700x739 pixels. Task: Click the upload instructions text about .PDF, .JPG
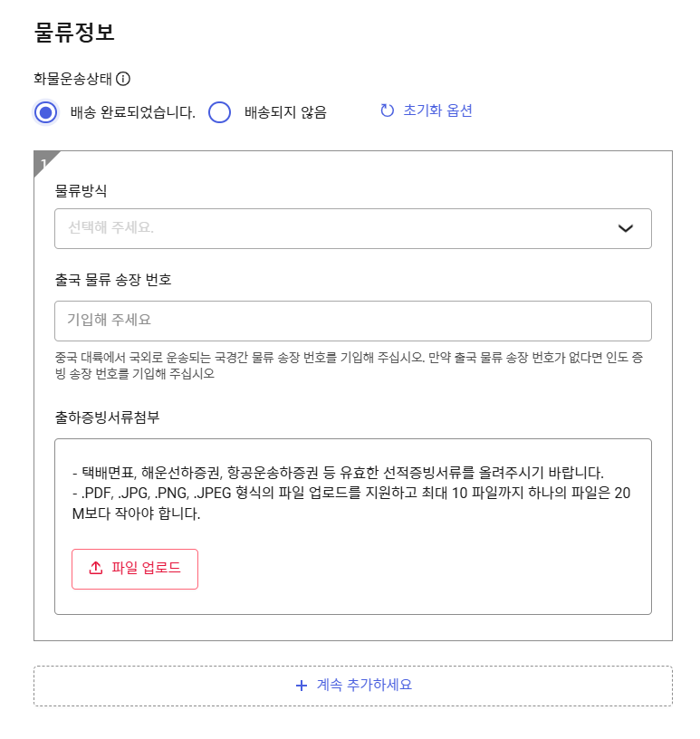pyautogui.click(x=351, y=504)
